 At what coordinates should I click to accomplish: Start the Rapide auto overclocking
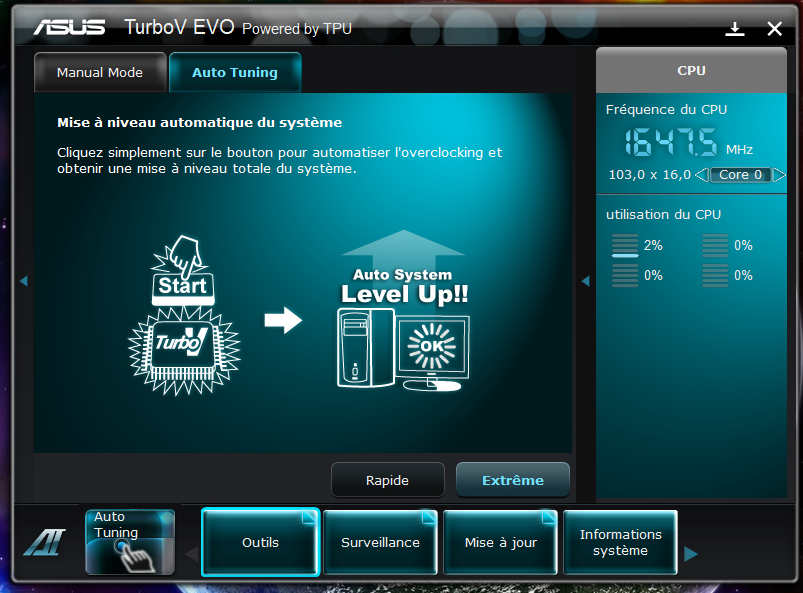pos(387,480)
